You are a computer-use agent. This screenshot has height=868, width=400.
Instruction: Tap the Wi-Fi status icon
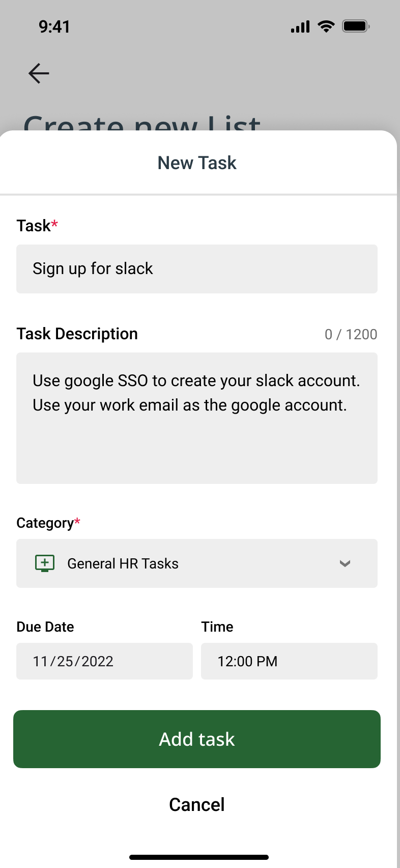(x=326, y=26)
